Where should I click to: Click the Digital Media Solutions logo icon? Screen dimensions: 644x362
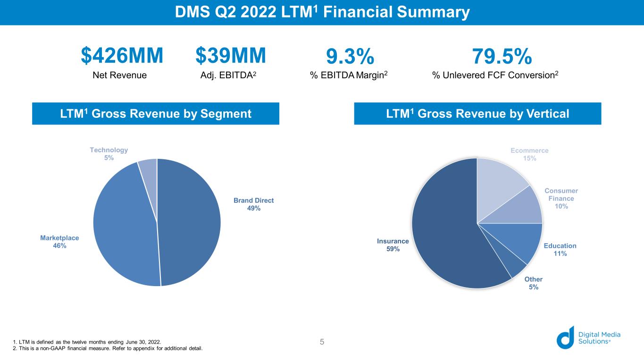point(565,337)
